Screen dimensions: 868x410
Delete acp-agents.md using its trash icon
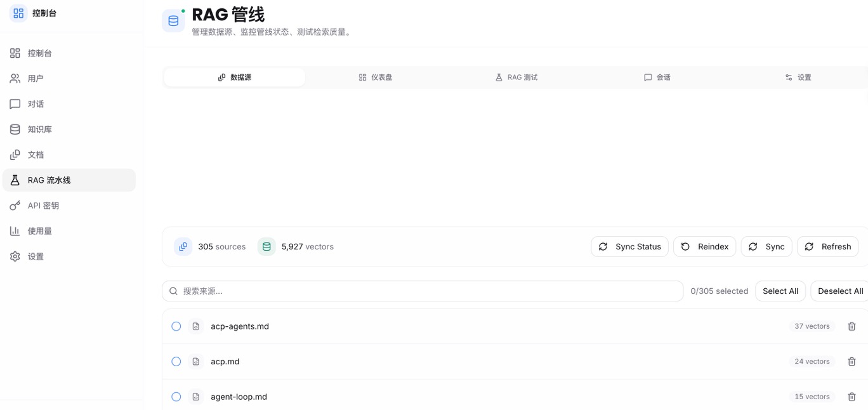coord(852,326)
